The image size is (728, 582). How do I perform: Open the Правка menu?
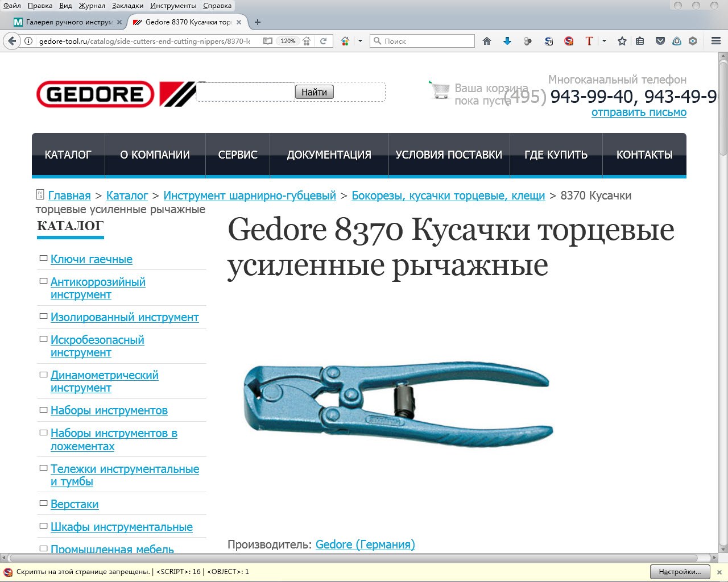[x=40, y=6]
